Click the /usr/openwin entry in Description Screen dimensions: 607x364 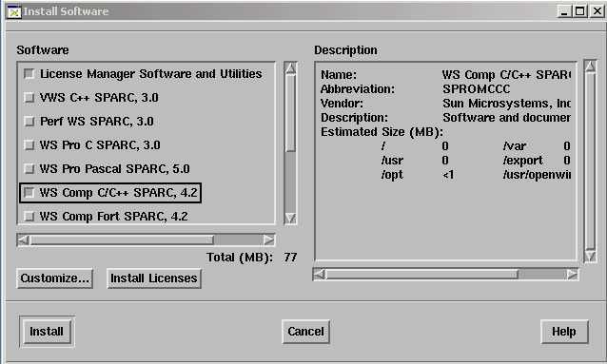pos(537,175)
